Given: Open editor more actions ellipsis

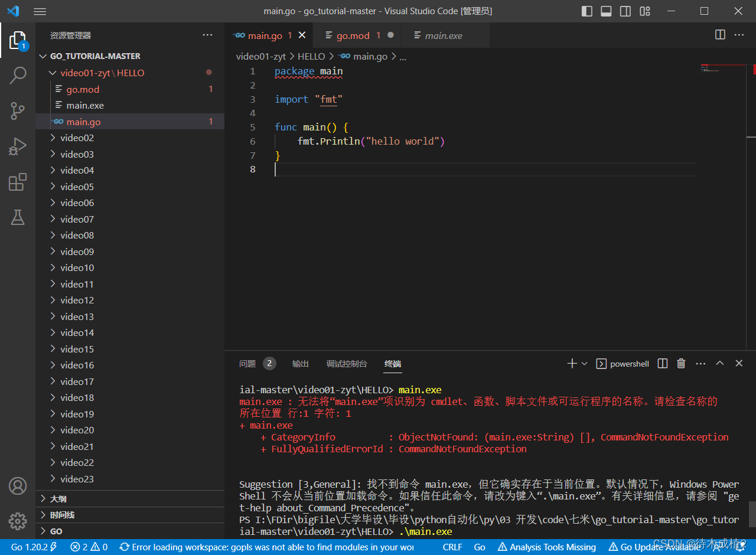Looking at the screenshot, I should (739, 35).
